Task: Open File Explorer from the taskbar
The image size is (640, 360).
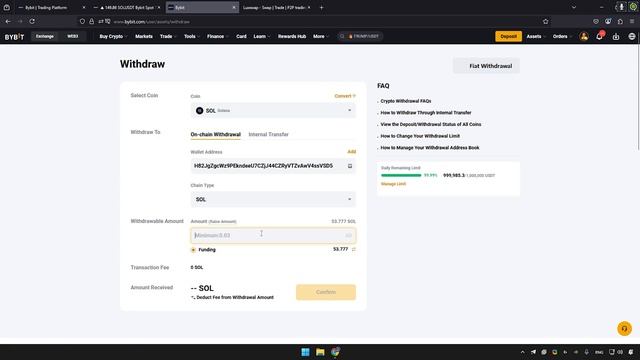Action: pos(320,352)
